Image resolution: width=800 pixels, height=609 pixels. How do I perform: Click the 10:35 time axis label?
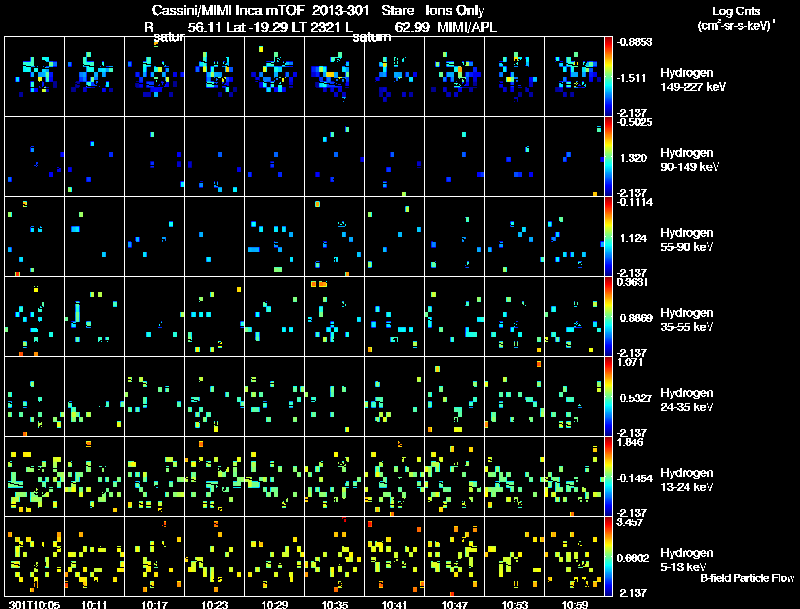point(335,604)
